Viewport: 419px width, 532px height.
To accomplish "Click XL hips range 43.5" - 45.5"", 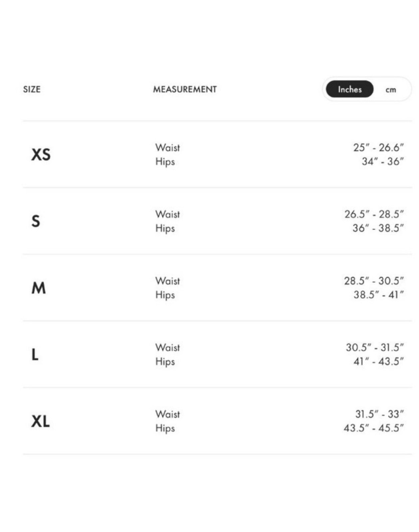I will pos(374,428).
